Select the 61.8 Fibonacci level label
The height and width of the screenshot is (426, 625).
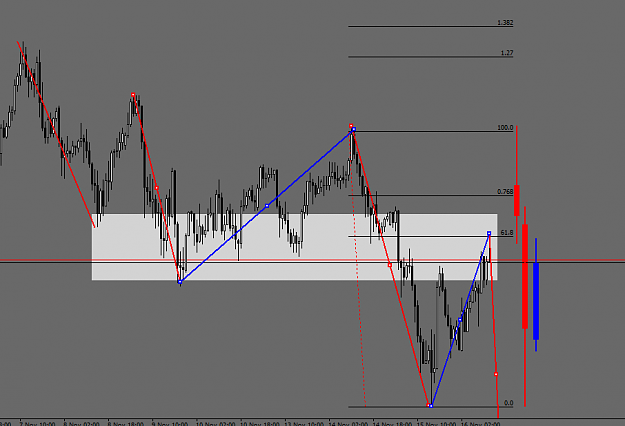507,232
